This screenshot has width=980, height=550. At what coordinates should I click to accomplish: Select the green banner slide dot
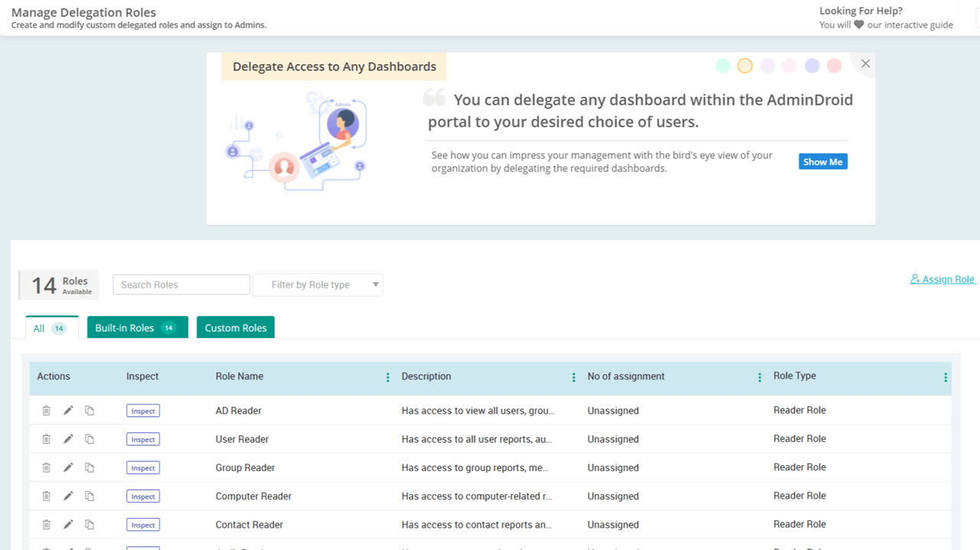(723, 66)
